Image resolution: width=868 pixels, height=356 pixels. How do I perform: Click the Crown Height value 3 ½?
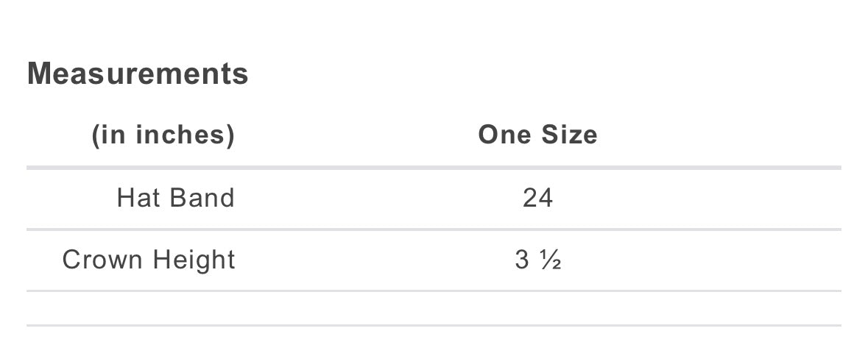click(x=538, y=260)
